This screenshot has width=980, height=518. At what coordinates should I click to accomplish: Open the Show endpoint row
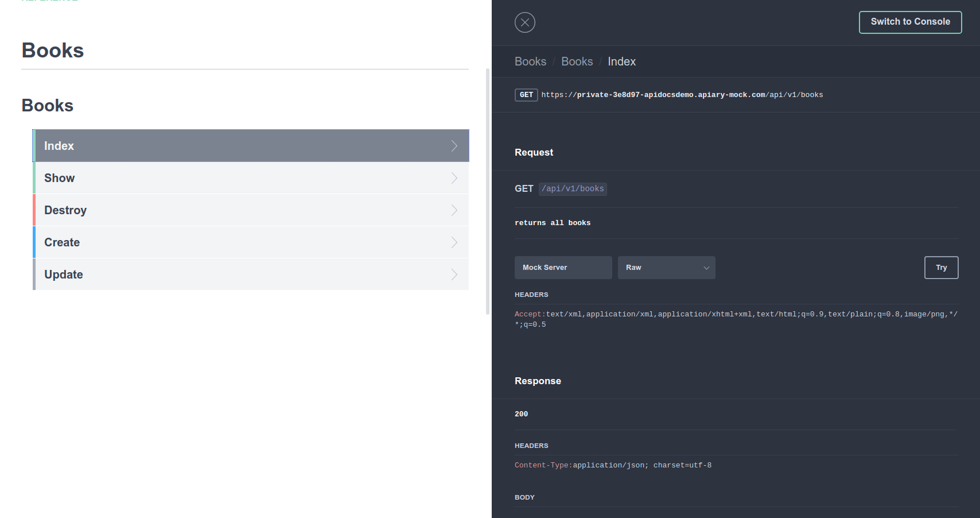point(251,178)
